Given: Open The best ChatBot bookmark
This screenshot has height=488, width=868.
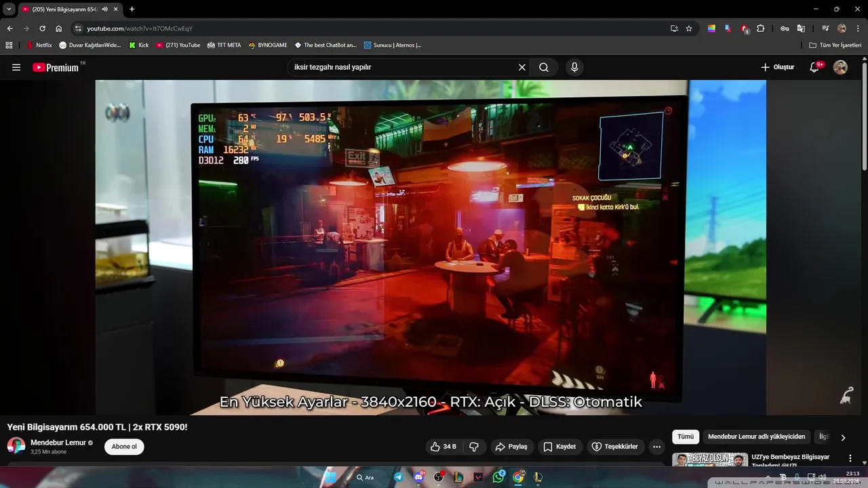Looking at the screenshot, I should [325, 45].
